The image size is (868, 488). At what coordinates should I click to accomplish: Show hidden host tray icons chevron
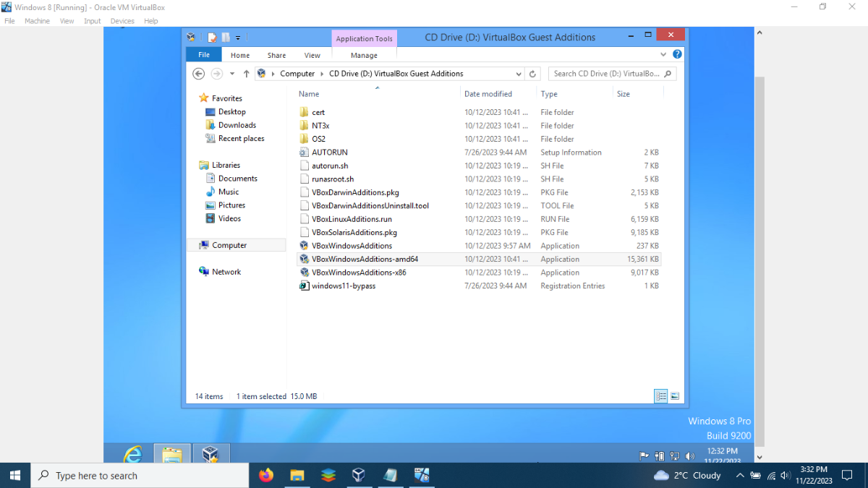pos(740,475)
